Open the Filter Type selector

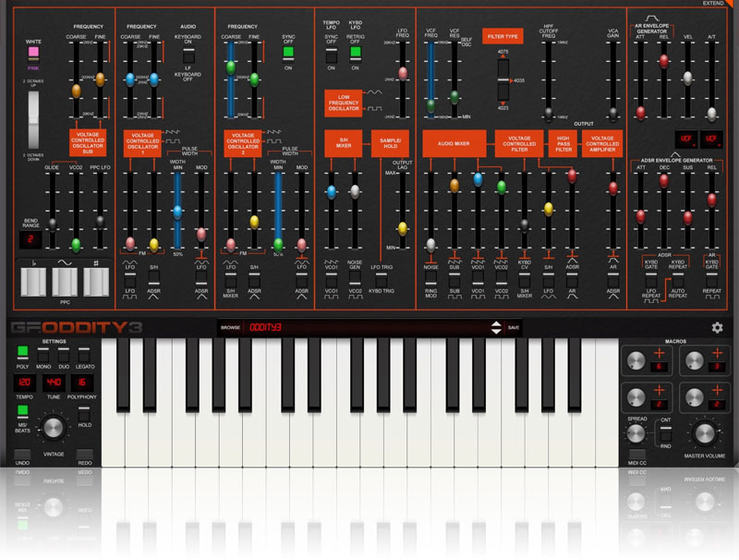coord(503,36)
